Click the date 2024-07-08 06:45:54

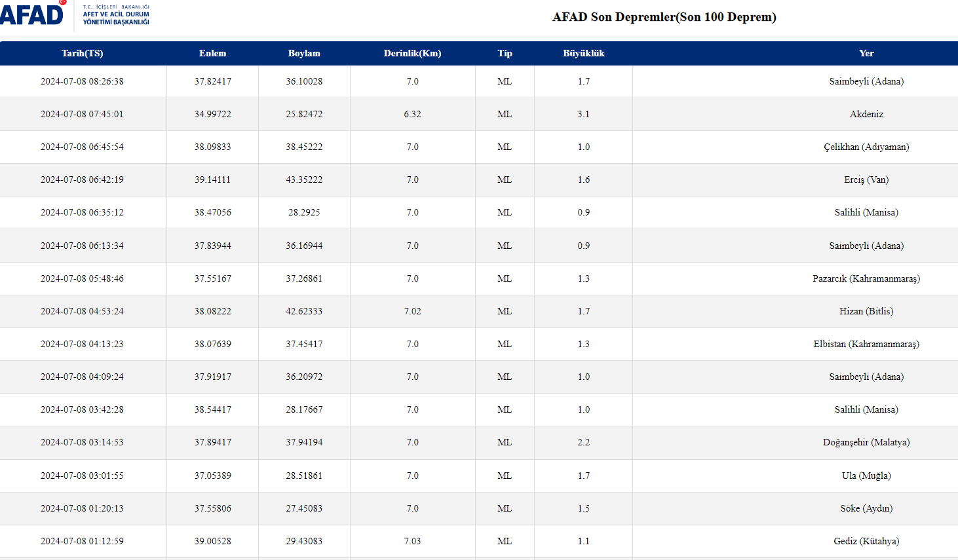(x=83, y=147)
